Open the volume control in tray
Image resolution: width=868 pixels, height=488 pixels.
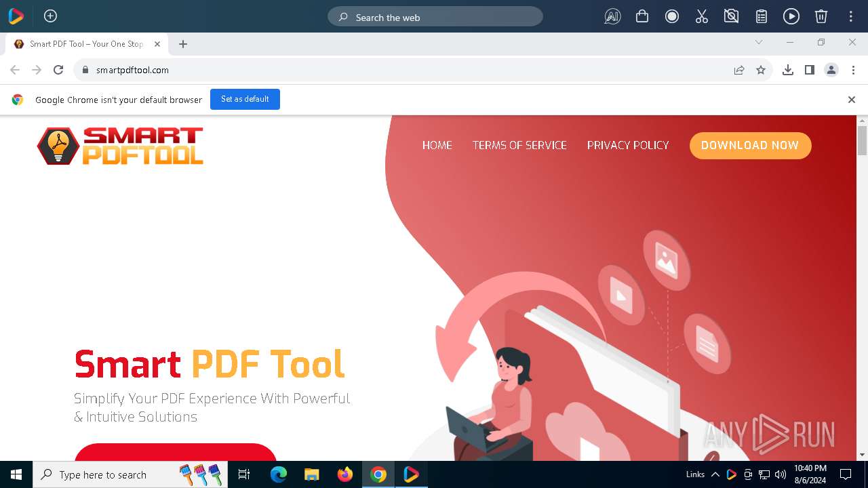[781, 474]
